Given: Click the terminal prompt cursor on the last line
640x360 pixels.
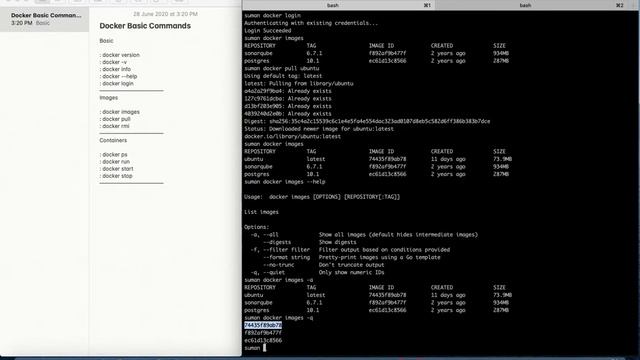Looking at the screenshot, I should point(264,348).
